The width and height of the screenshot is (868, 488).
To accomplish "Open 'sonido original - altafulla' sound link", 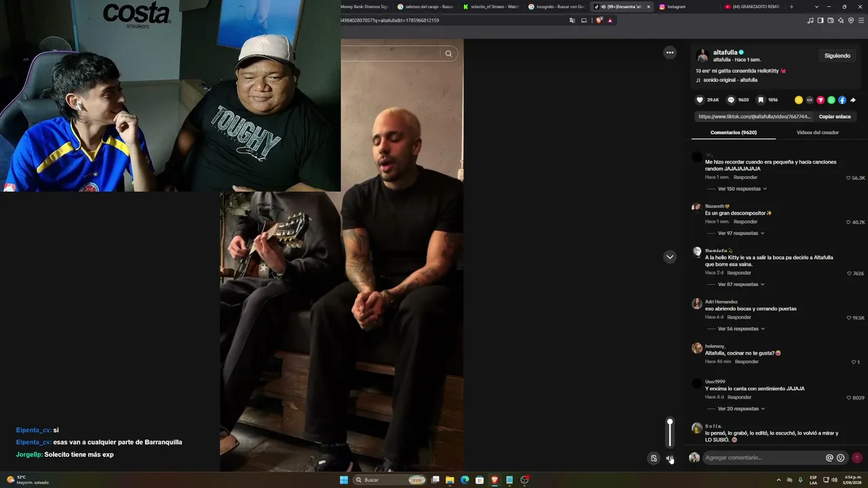I will (x=730, y=80).
